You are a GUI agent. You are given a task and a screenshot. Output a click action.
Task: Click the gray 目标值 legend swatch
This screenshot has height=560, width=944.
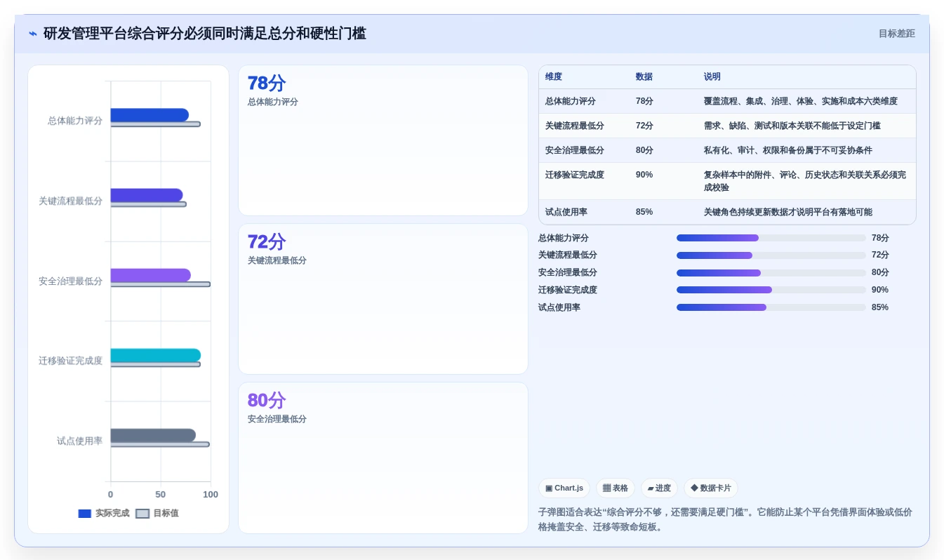[142, 513]
